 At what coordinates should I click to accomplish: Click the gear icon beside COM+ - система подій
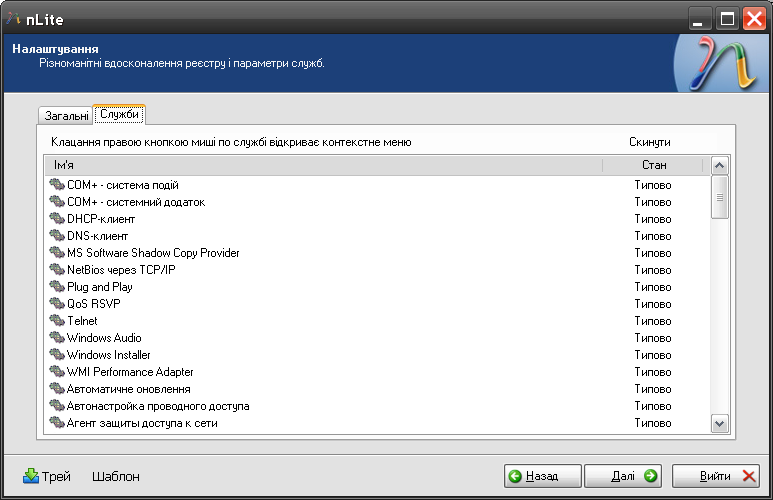(x=57, y=185)
